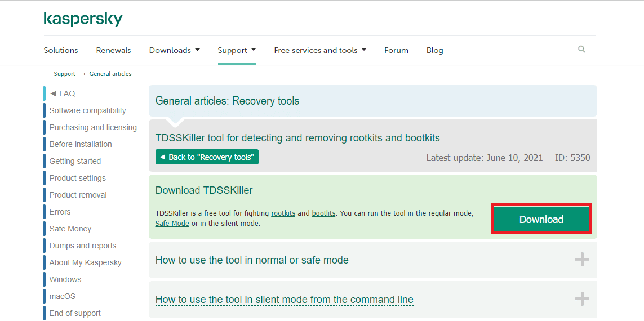Click the Support breadcrumb link
The image size is (644, 321).
(x=64, y=74)
